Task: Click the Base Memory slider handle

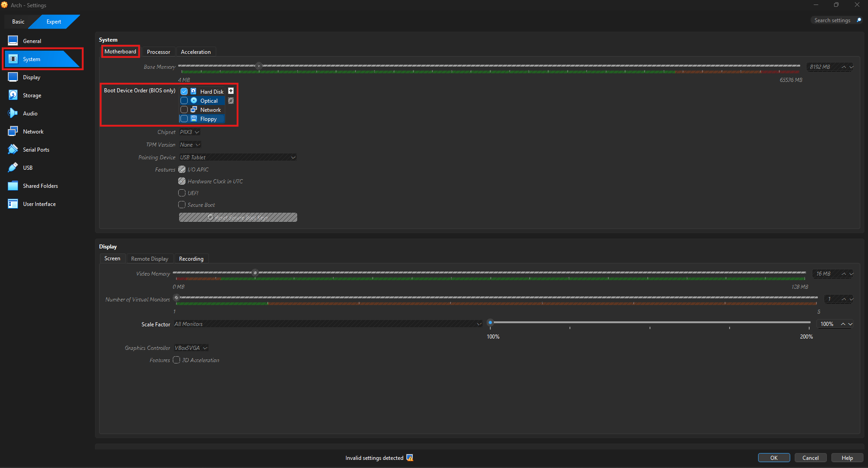Action: (x=259, y=66)
